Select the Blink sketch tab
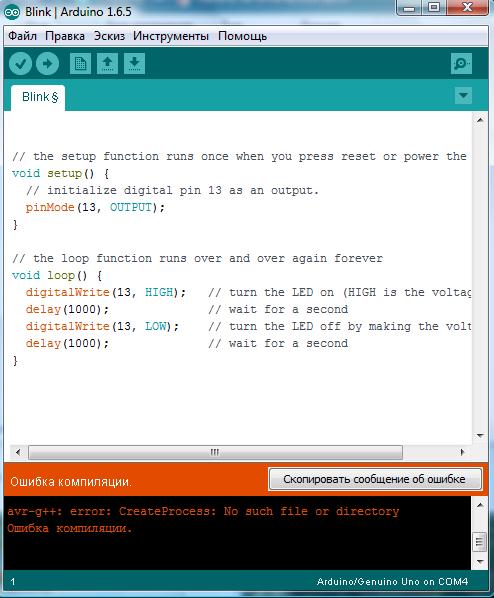The height and width of the screenshot is (598, 494). pyautogui.click(x=38, y=98)
